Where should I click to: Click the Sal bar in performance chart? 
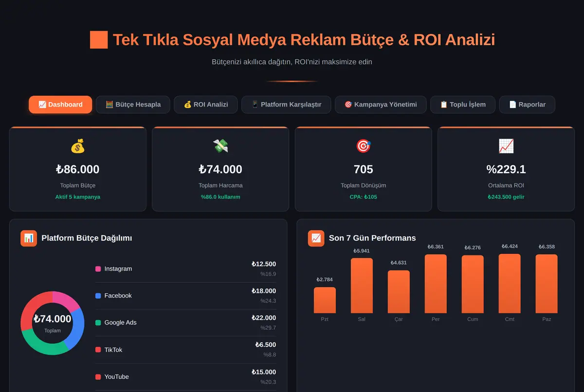pyautogui.click(x=362, y=285)
